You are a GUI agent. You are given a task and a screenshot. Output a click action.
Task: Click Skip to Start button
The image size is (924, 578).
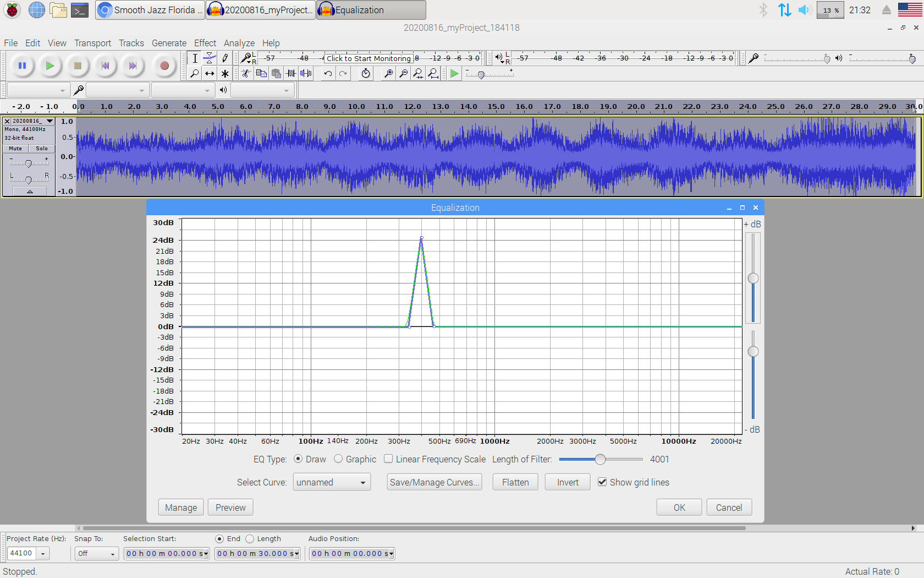point(105,66)
